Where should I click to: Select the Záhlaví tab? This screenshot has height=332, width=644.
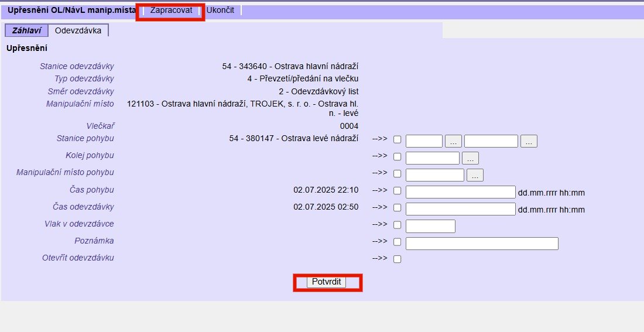pyautogui.click(x=26, y=30)
